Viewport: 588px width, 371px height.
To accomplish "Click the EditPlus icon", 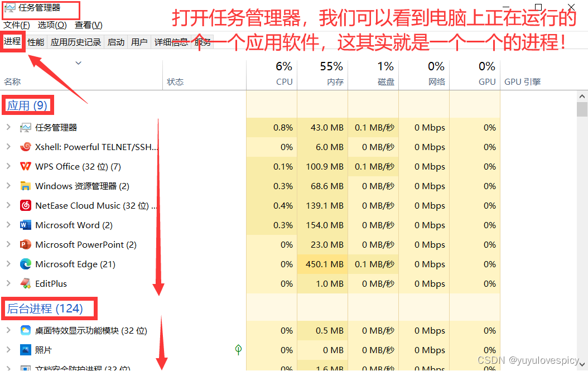I will 26,283.
